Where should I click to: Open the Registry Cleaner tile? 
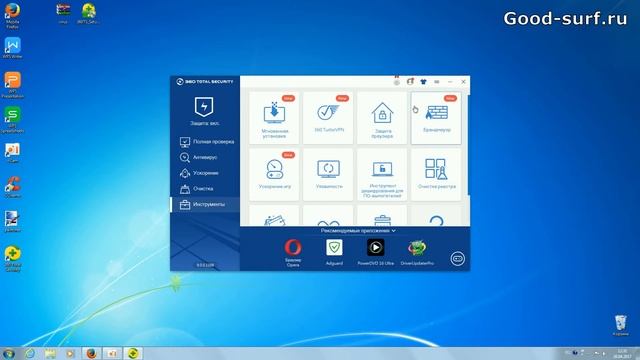pos(436,174)
